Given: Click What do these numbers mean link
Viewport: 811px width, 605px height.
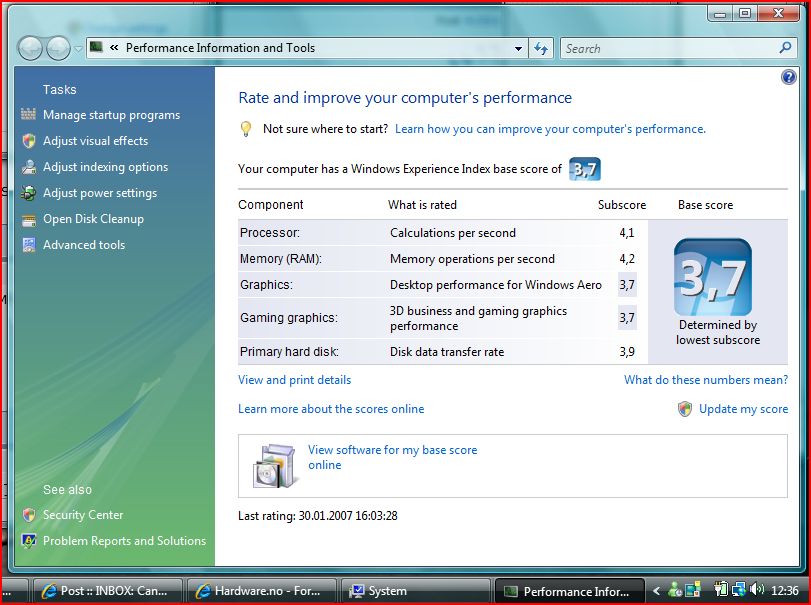Looking at the screenshot, I should click(x=706, y=380).
